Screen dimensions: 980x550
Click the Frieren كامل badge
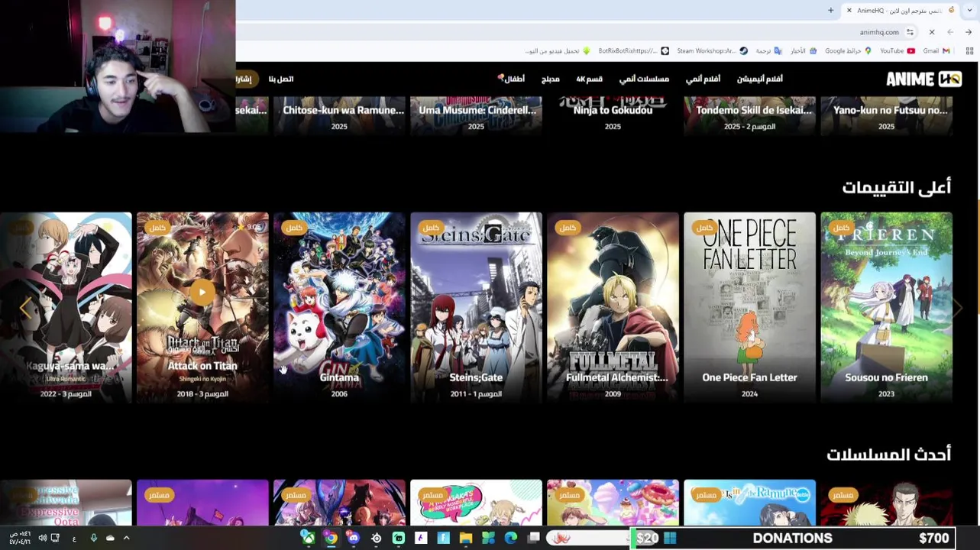click(x=839, y=228)
